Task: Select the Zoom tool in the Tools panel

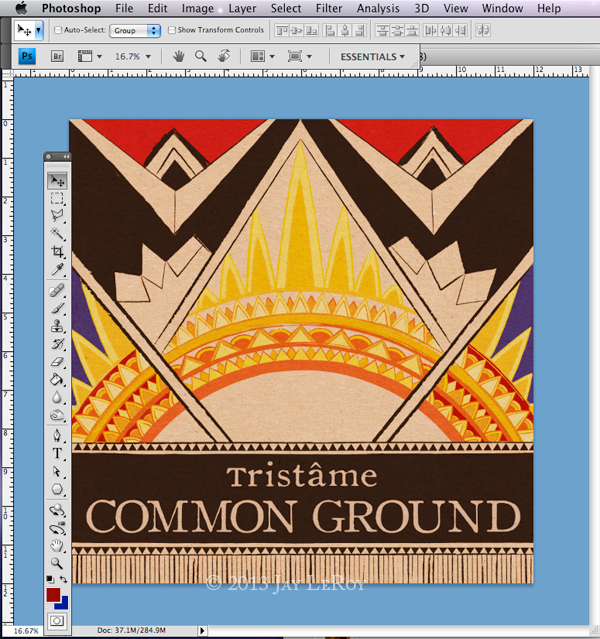Action: pos(57,563)
